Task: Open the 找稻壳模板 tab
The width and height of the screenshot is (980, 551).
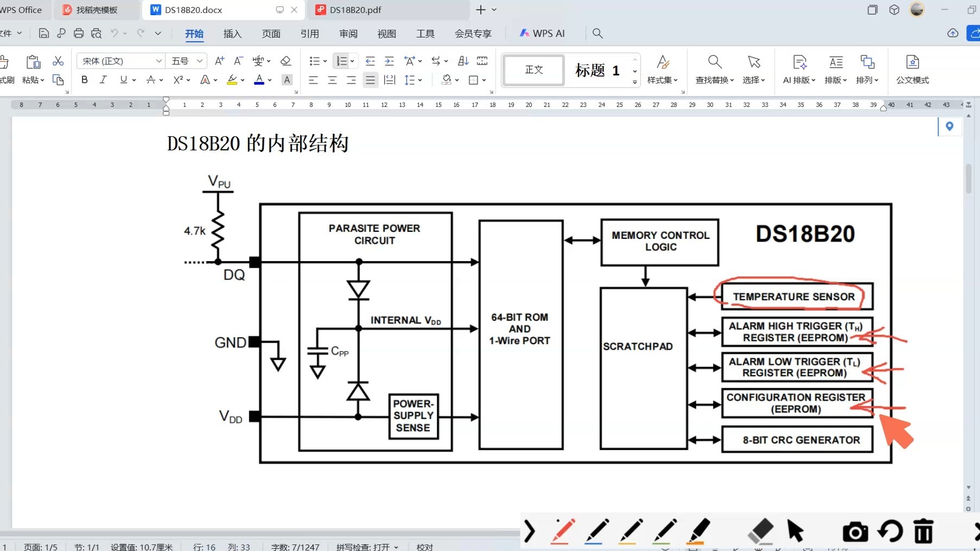Action: click(x=97, y=10)
